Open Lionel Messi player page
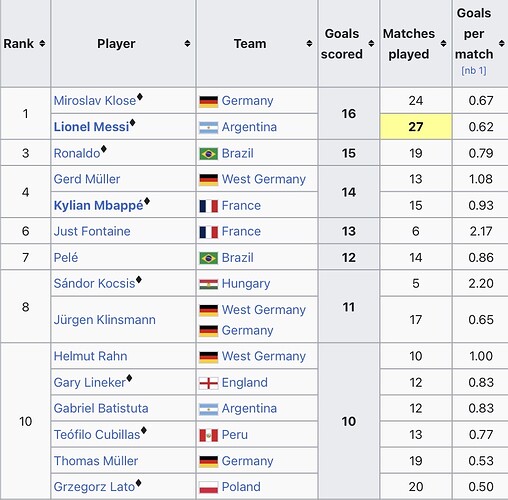 (91, 127)
